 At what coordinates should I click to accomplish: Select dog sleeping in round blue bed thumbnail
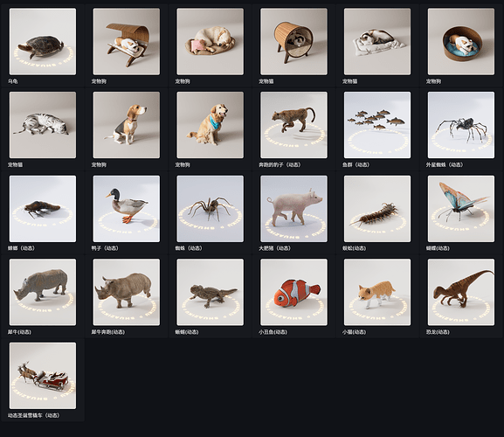[461, 41]
